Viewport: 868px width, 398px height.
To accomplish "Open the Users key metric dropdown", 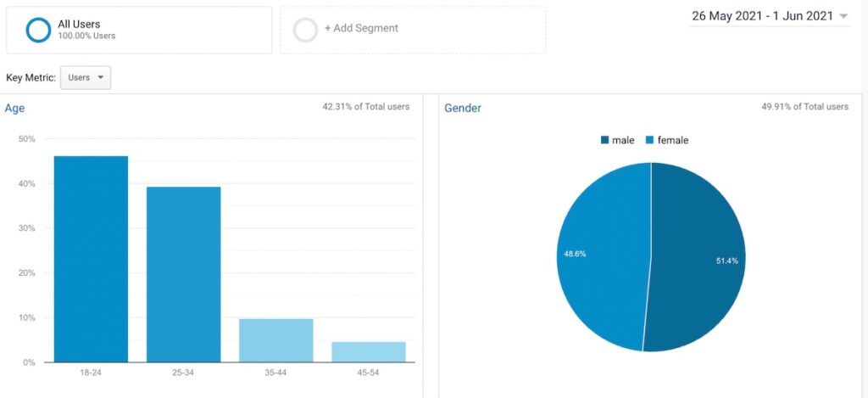I will (x=86, y=77).
